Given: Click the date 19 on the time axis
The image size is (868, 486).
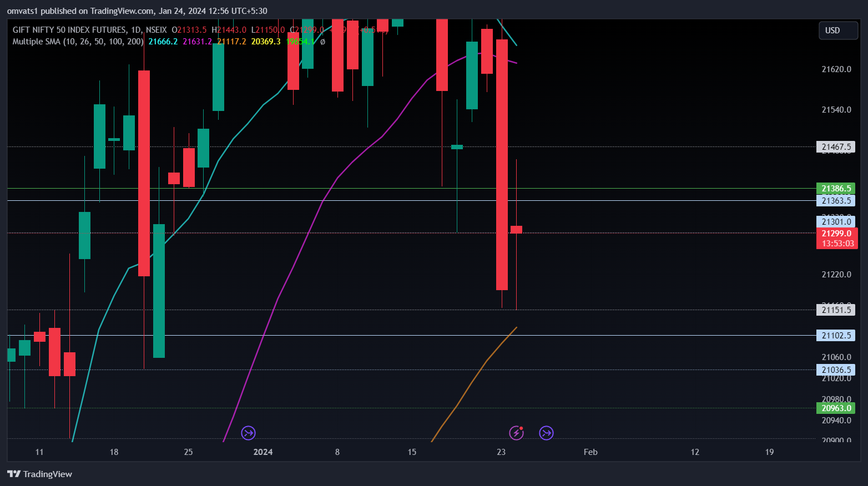Looking at the screenshot, I should click(x=769, y=452).
